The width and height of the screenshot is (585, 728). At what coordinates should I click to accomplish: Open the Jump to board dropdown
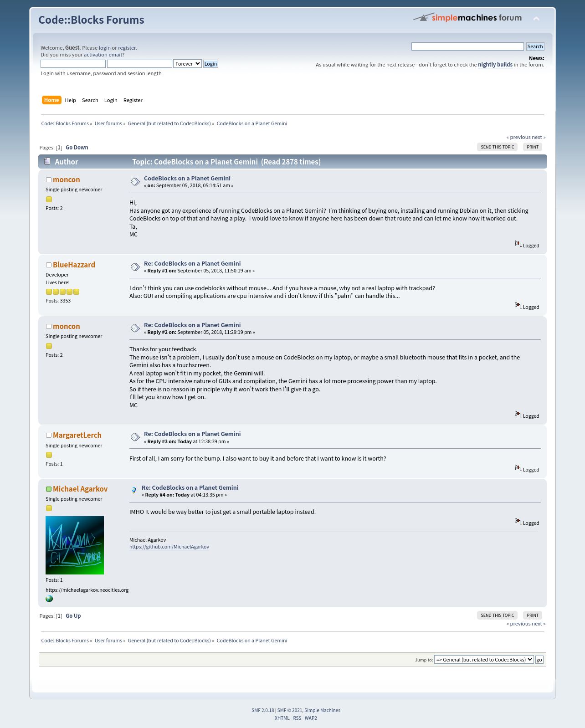[x=484, y=660]
